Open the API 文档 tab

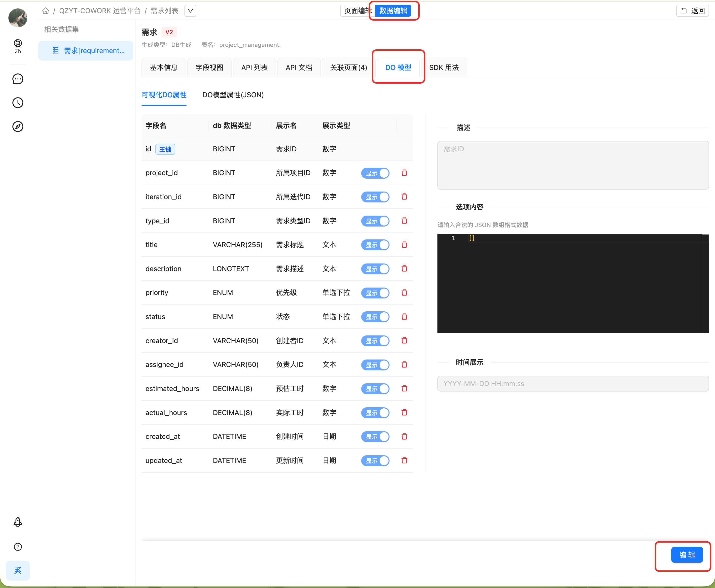pyautogui.click(x=299, y=67)
